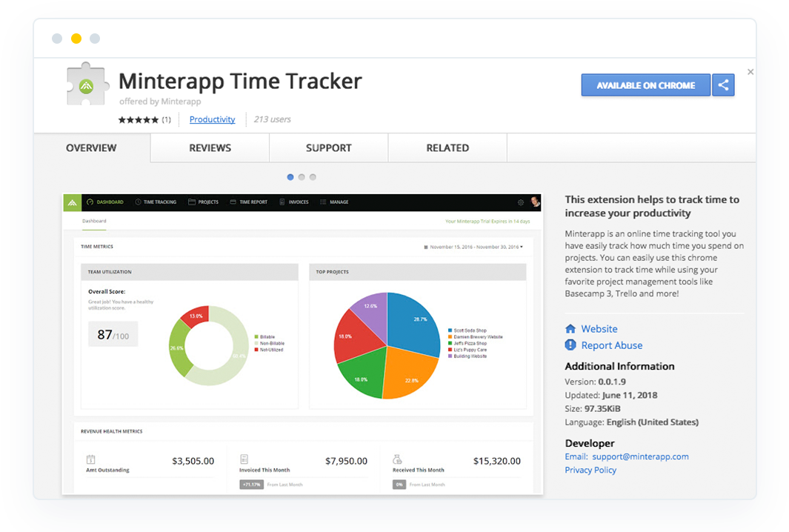Click the $3,505.00 outstanding amount
789x532 pixels.
click(193, 461)
